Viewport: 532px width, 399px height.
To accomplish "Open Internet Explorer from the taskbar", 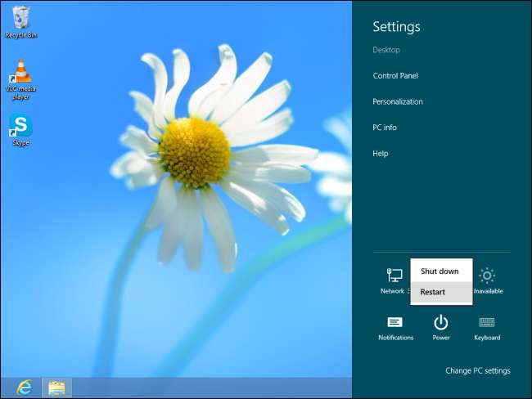I will click(25, 388).
